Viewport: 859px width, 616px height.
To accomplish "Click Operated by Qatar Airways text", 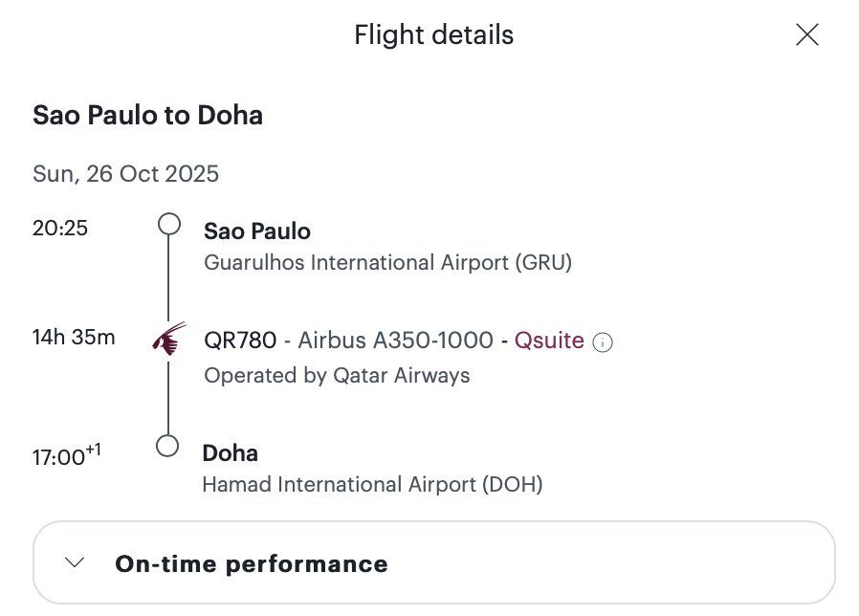I will tap(337, 375).
